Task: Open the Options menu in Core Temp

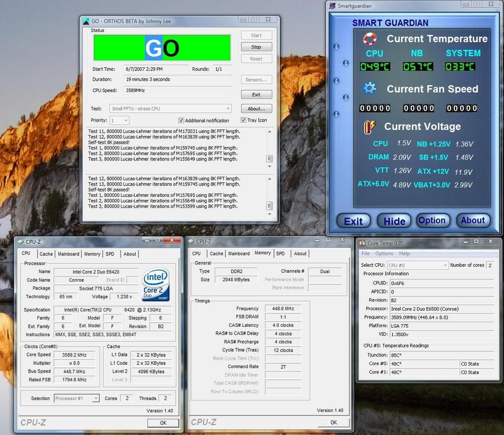Action: 384,253
